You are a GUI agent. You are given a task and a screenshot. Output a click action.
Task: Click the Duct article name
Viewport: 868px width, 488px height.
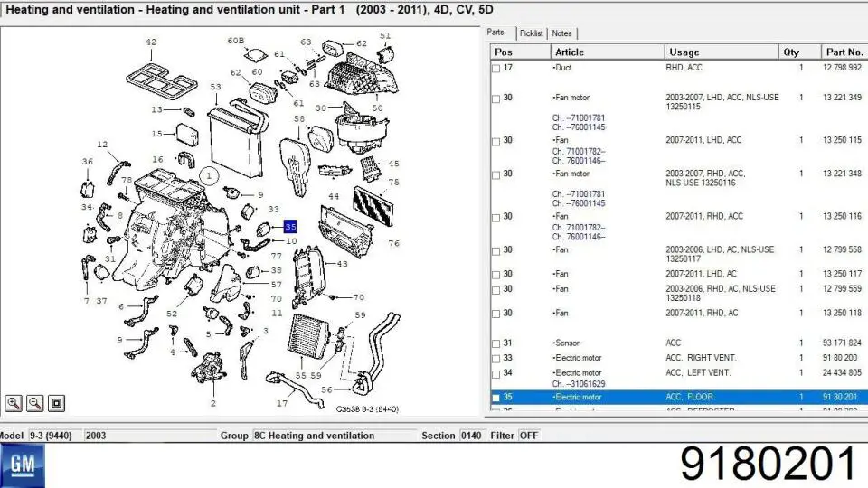pos(561,68)
